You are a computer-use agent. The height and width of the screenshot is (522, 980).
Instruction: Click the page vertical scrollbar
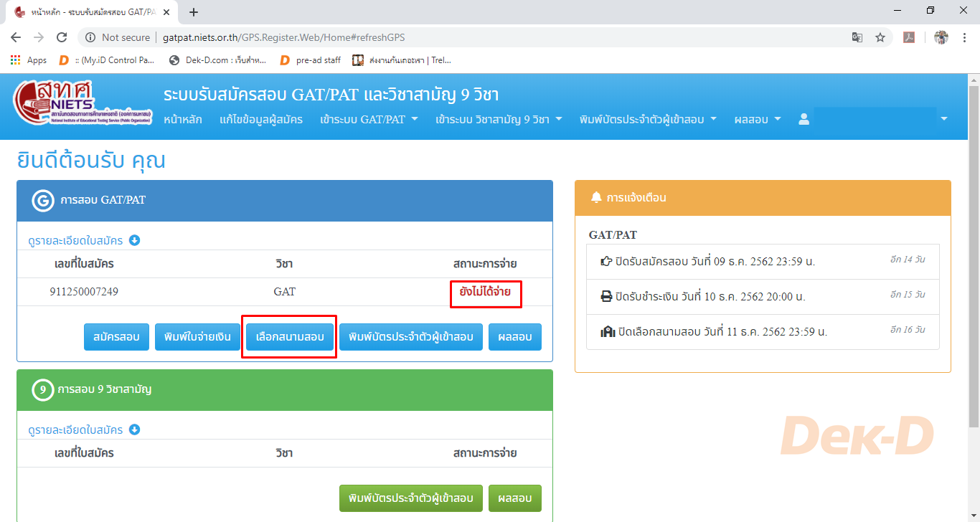[x=974, y=251]
